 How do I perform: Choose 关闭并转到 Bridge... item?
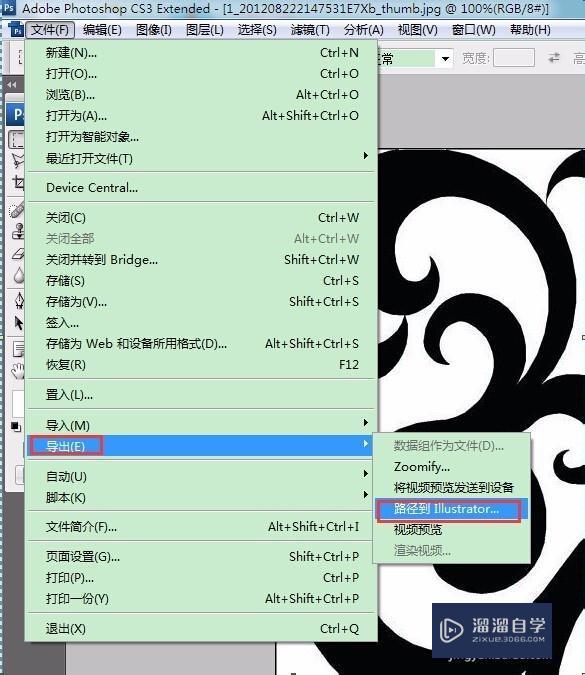(x=202, y=260)
